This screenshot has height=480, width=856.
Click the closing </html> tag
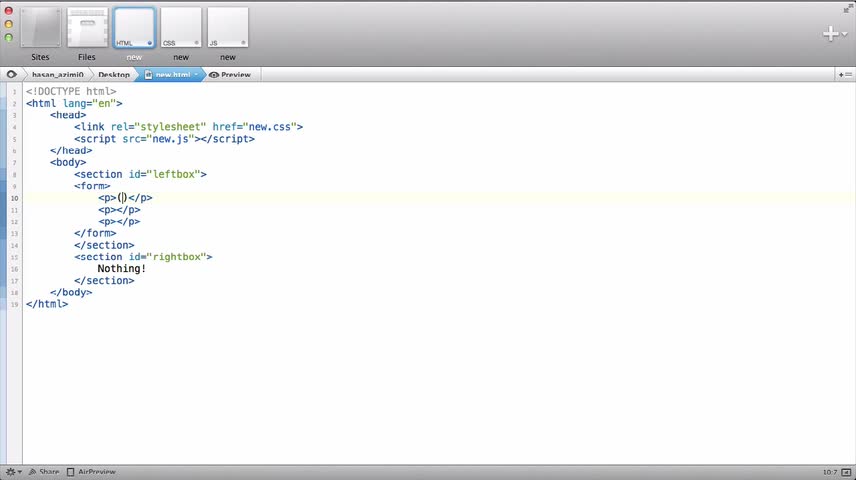(47, 304)
